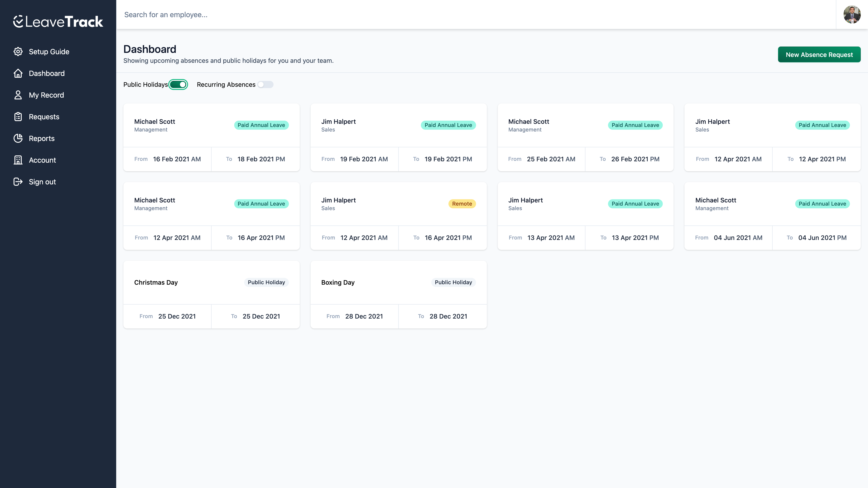Open Requests via the clipboard icon
The width and height of the screenshot is (868, 488).
coord(18,117)
